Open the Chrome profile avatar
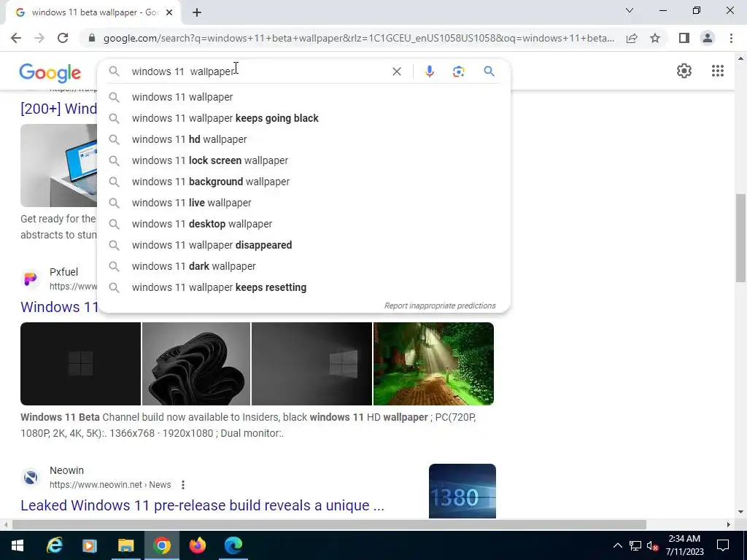The height and width of the screenshot is (560, 747). pos(708,38)
